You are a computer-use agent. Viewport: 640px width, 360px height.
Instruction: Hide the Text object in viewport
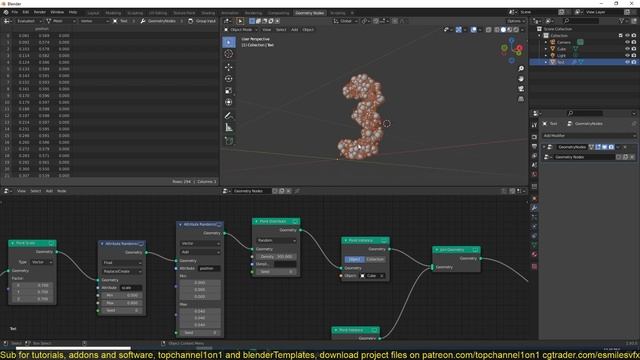tap(627, 62)
